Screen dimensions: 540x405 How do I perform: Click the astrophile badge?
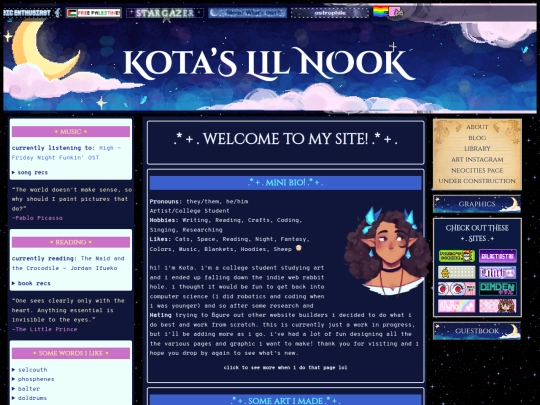point(330,13)
